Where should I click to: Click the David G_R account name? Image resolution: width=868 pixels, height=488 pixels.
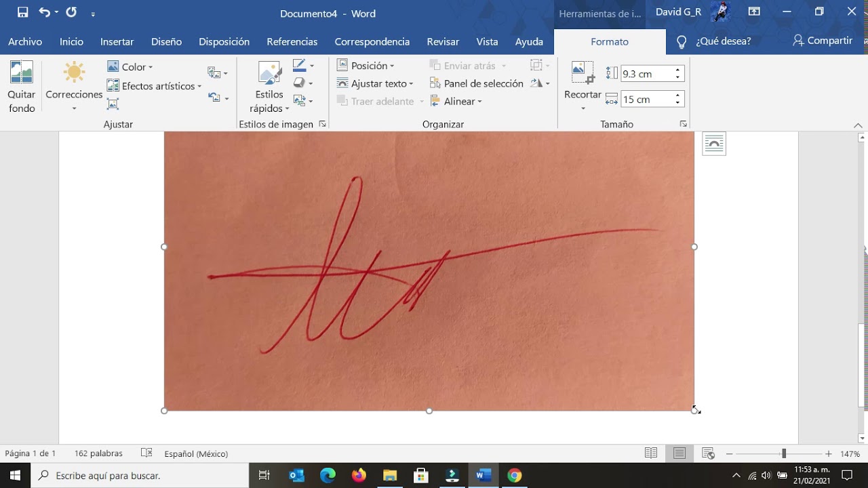tap(678, 12)
